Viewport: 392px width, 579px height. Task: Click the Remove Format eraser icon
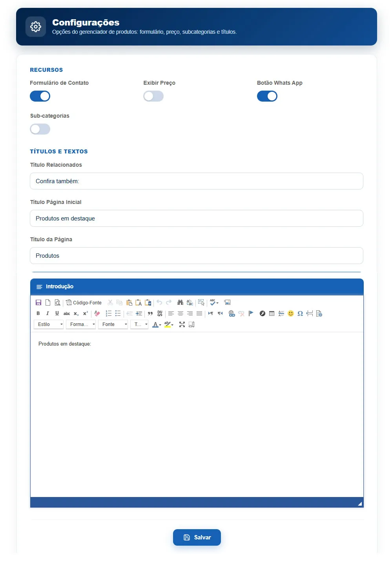pyautogui.click(x=97, y=313)
